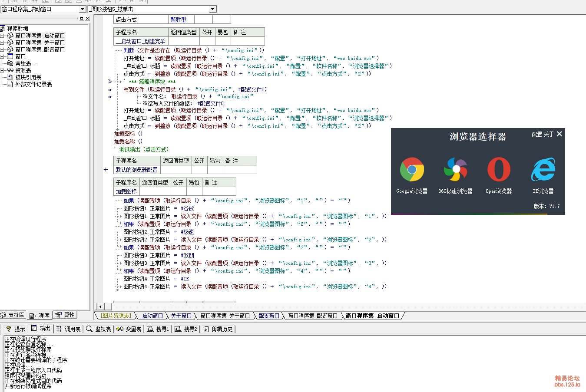Launch the 360极速浏览器 pinwheel icon
The width and height of the screenshot is (586, 392).
(455, 169)
